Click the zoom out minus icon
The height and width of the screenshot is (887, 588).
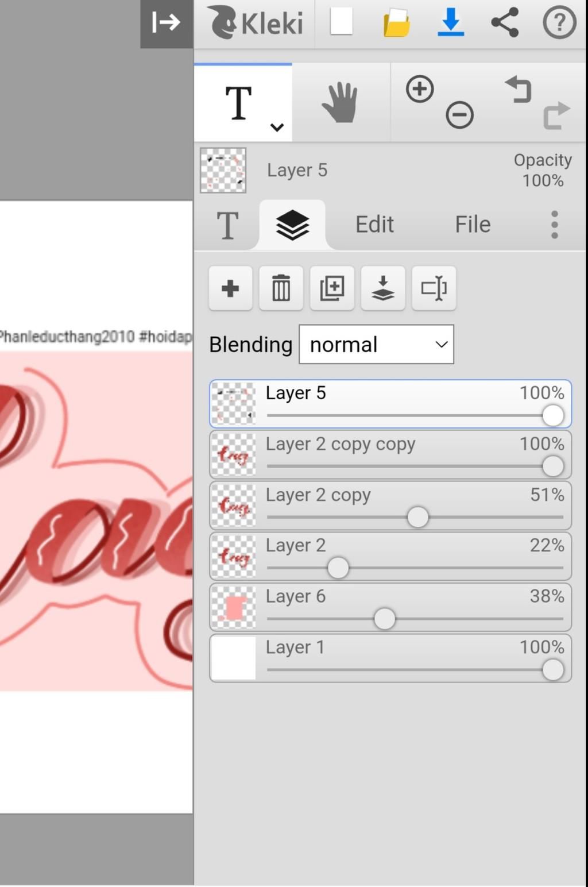[x=459, y=115]
